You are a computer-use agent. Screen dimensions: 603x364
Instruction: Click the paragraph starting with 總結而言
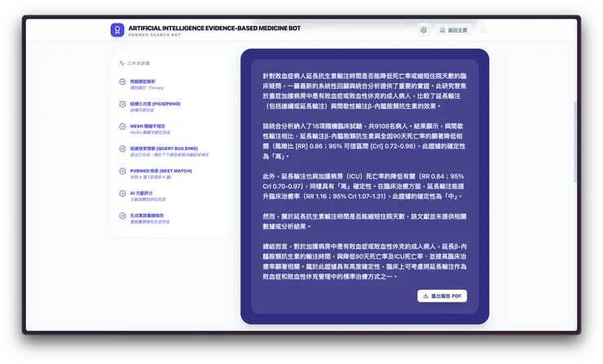[364, 261]
